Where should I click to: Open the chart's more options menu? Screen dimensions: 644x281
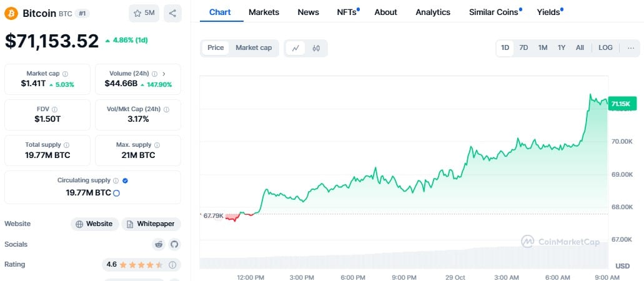631,48
